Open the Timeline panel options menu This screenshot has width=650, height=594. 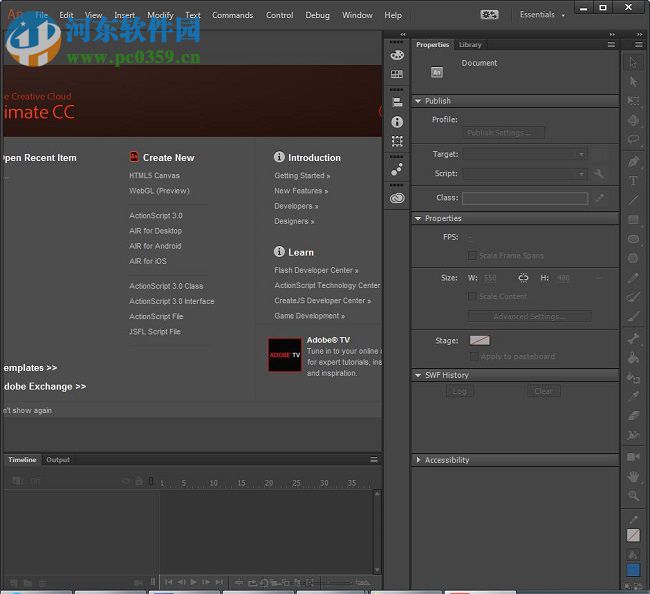pyautogui.click(x=374, y=460)
